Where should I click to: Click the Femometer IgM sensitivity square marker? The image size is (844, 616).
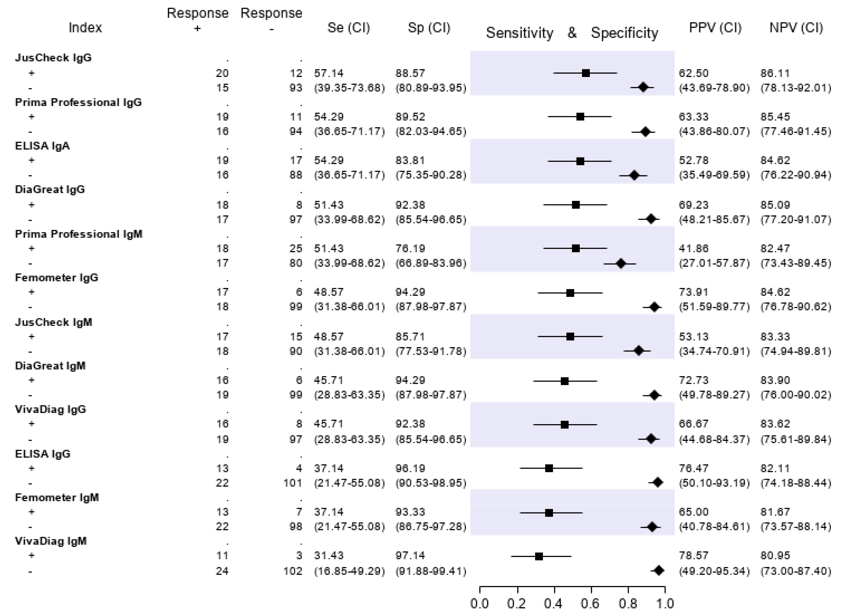click(x=549, y=513)
